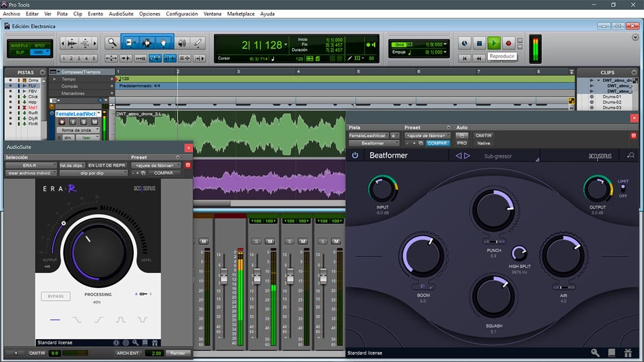This screenshot has height=362, width=644.
Task: Click the AudioSuite preview speaker button
Action: [x=15, y=353]
